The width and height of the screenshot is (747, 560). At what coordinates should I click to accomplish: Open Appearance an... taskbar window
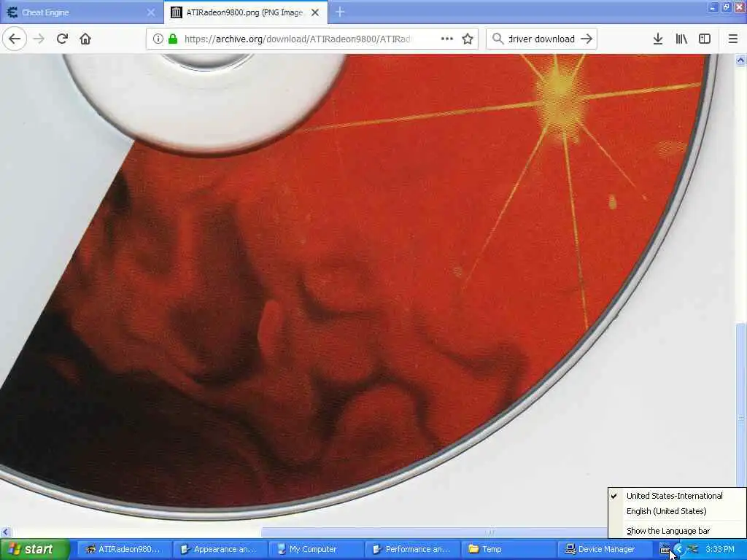pos(219,550)
